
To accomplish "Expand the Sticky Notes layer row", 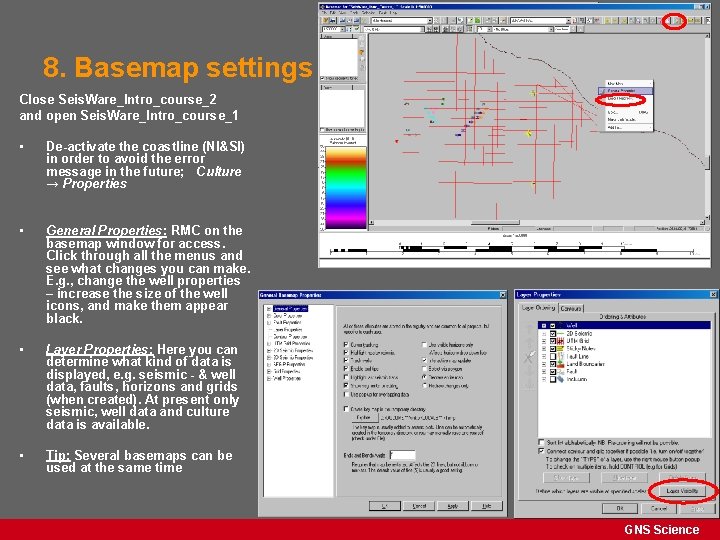I will pos(544,349).
